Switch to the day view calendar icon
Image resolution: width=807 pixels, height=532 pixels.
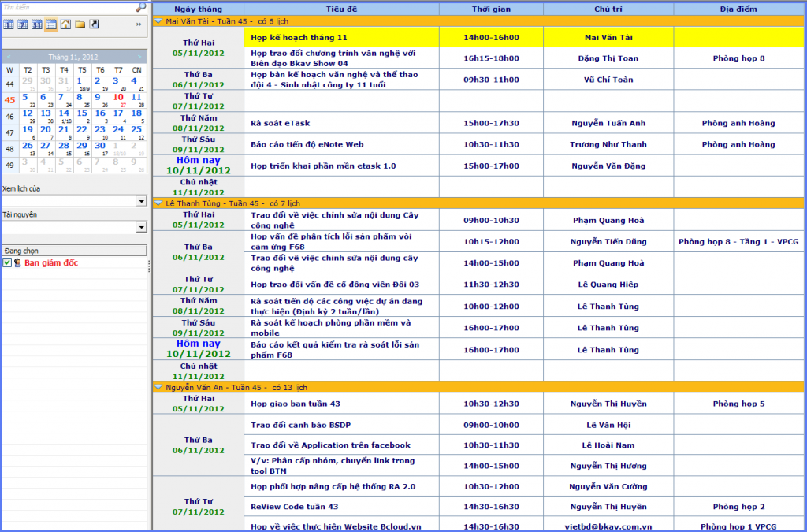pyautogui.click(x=9, y=24)
